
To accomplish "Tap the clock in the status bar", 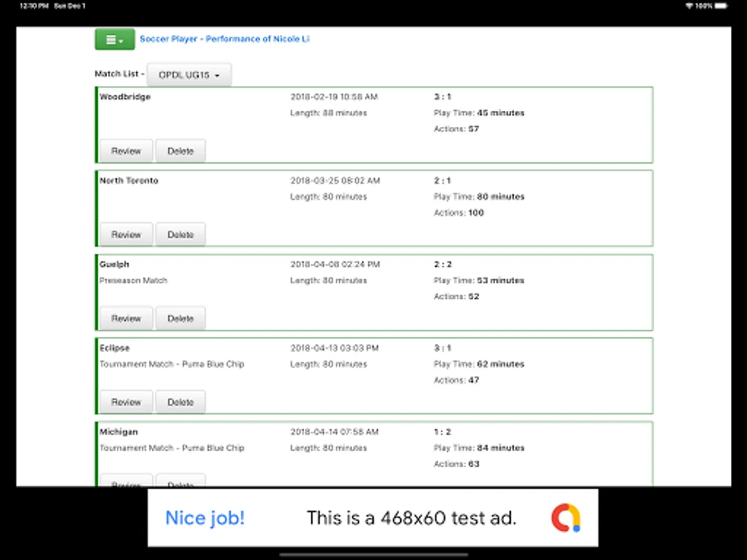I will click(x=26, y=5).
